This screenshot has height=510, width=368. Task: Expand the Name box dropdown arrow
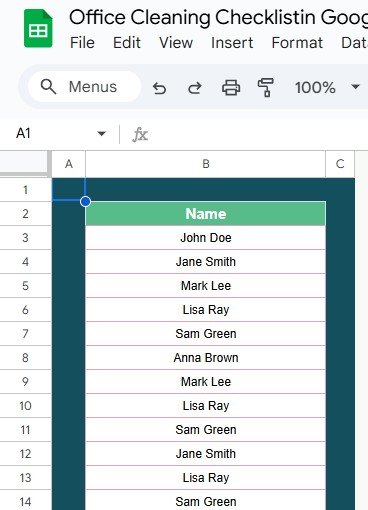101,134
